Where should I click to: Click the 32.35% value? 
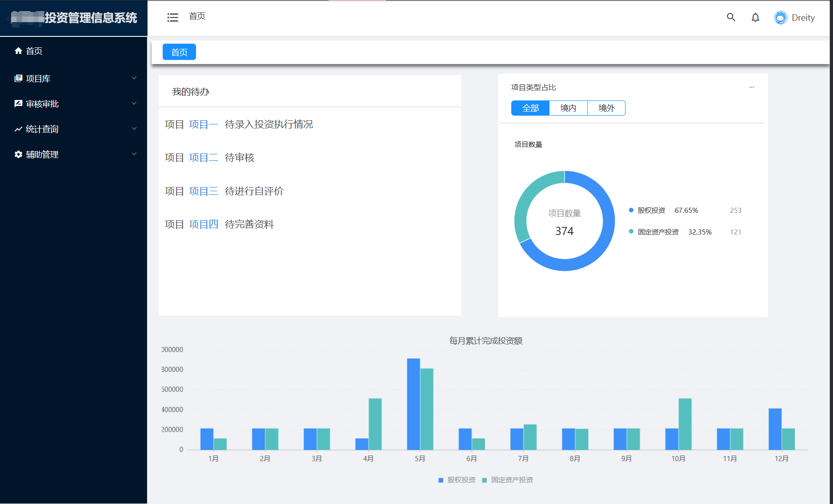[x=700, y=232]
